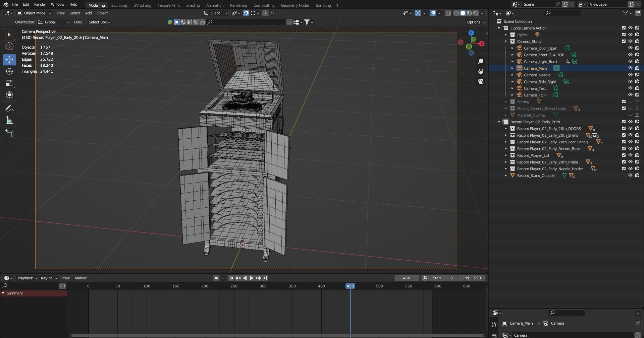Click the hand pan view icon
This screenshot has height=338, width=644.
coord(481,71)
